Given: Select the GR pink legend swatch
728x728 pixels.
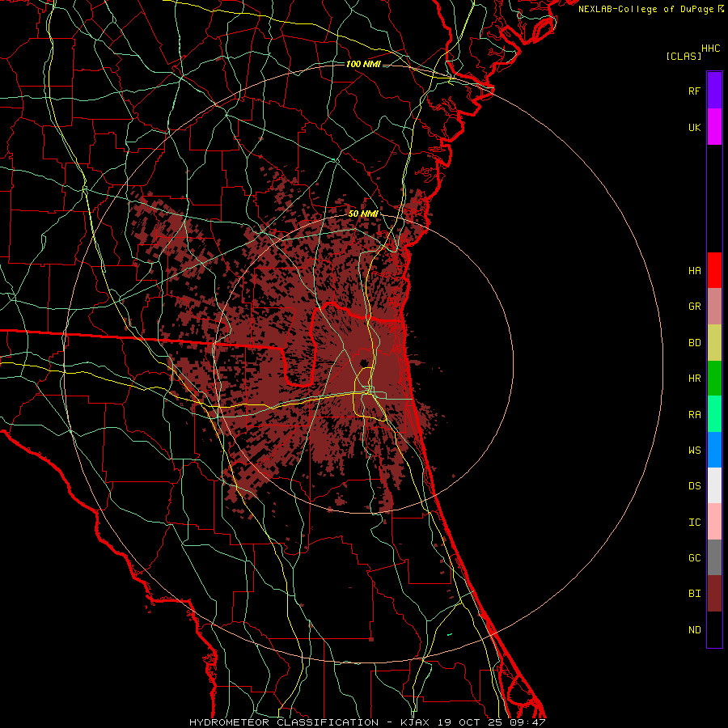Looking at the screenshot, I should (x=714, y=307).
